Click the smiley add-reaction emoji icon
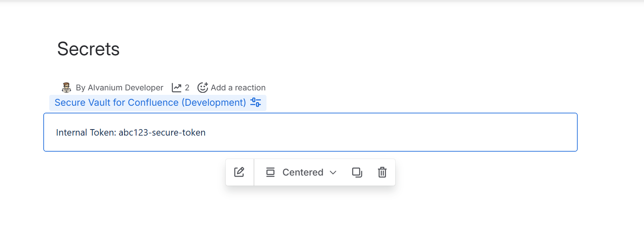644x228 pixels. [x=202, y=88]
